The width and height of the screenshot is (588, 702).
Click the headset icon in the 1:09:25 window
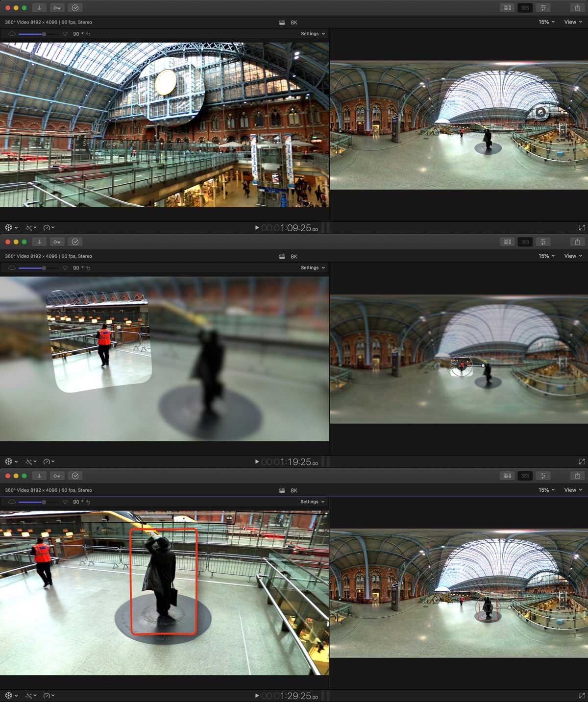click(12, 34)
